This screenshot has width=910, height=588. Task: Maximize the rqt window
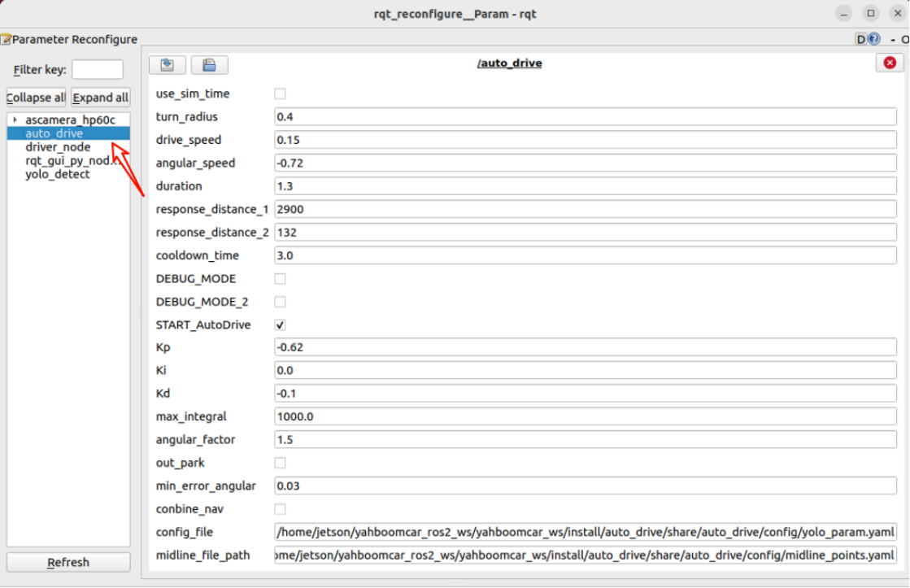click(x=871, y=13)
